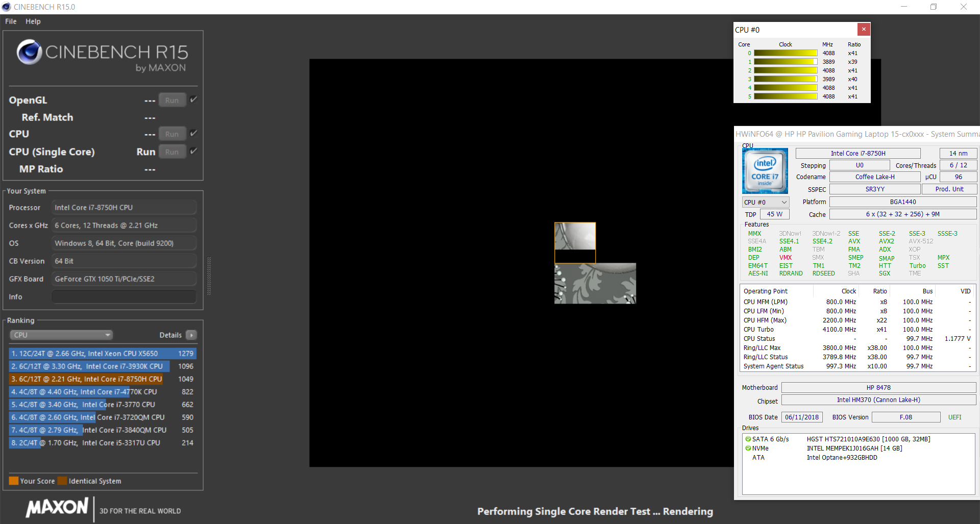Click the Intel Core i7 badge icon
The height and width of the screenshot is (524, 980).
coord(765,171)
